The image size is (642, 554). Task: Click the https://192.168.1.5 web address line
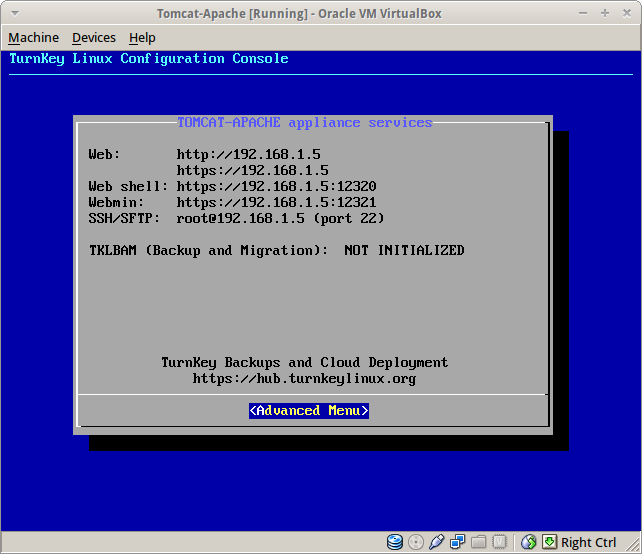point(253,170)
